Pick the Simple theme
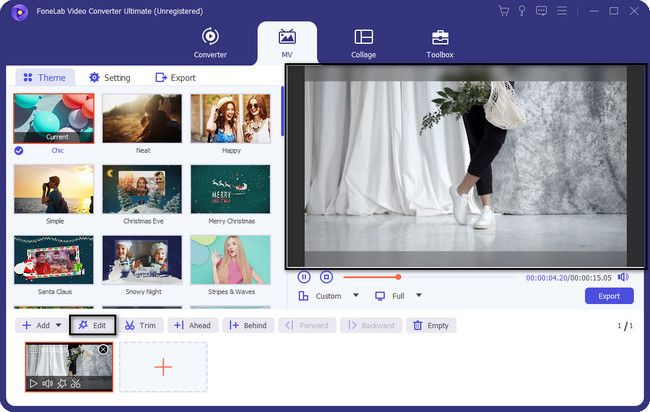The image size is (650, 412). tap(54, 189)
